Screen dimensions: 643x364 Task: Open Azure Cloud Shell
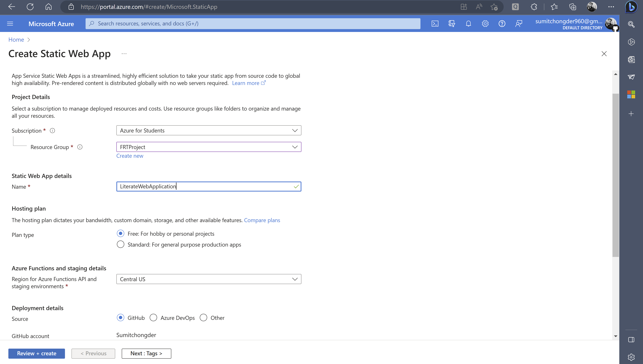click(x=435, y=23)
